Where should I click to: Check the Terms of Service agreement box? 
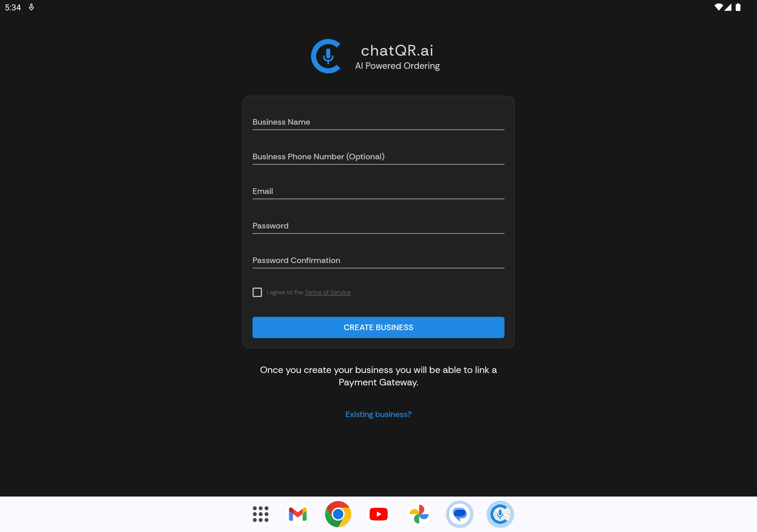pos(258,292)
